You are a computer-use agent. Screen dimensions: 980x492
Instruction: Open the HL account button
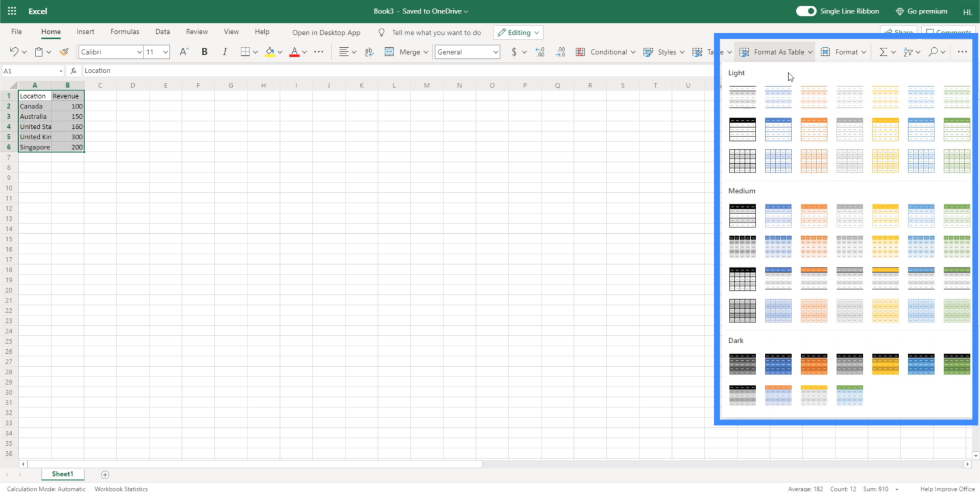point(967,12)
